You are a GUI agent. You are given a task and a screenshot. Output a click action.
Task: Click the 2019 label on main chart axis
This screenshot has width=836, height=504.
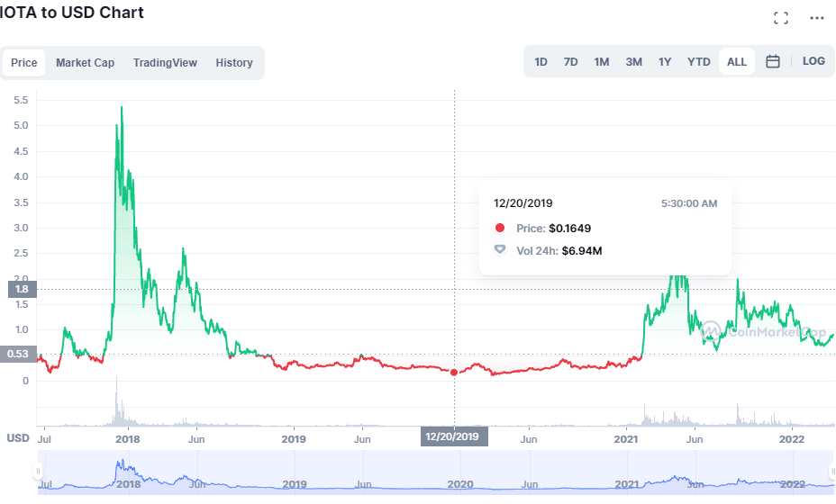click(294, 439)
